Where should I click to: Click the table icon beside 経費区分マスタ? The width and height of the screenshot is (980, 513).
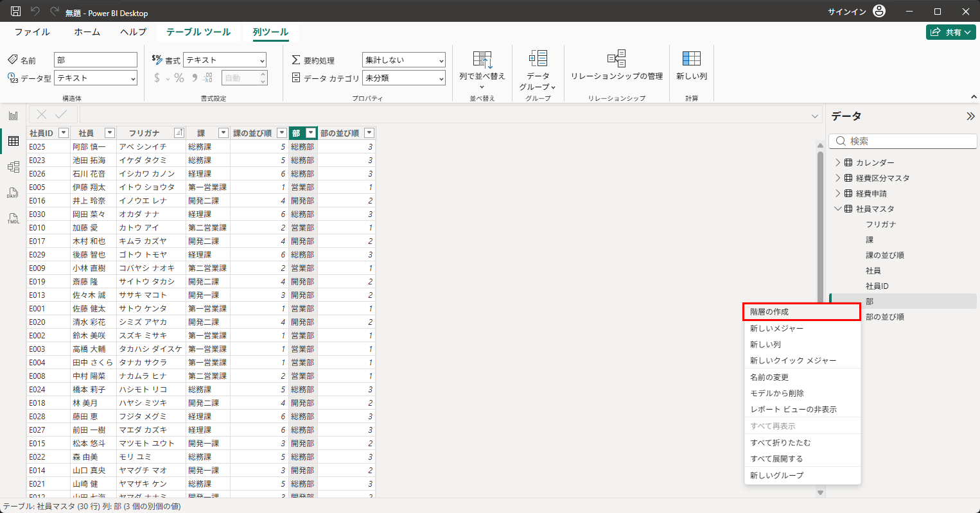pos(848,178)
